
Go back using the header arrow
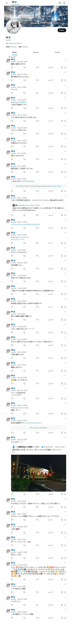click(x=7, y=3)
